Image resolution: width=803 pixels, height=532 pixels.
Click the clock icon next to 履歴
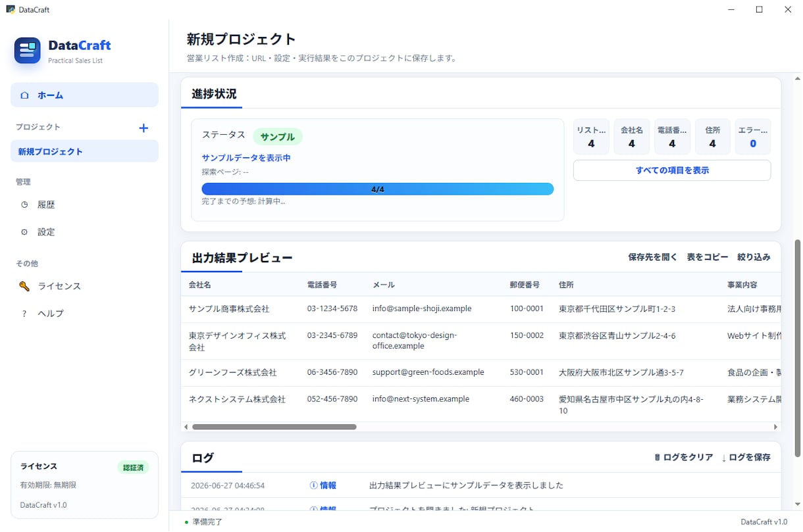24,205
